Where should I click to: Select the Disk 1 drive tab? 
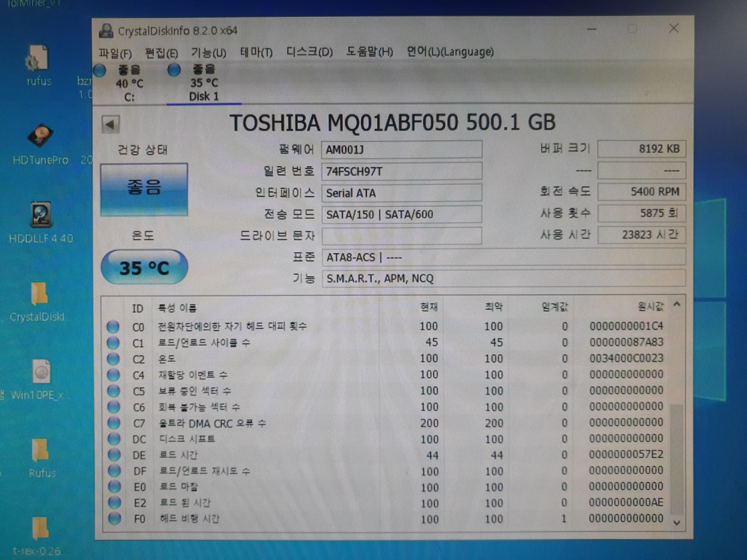pos(204,83)
